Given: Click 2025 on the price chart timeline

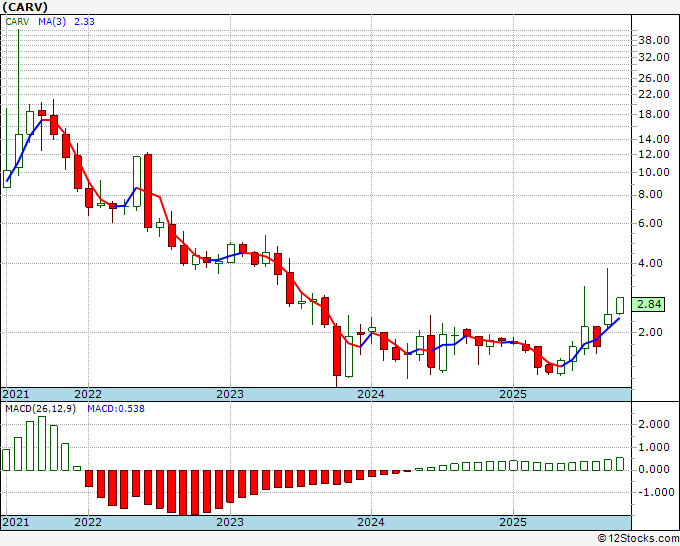Looking at the screenshot, I should pos(513,394).
